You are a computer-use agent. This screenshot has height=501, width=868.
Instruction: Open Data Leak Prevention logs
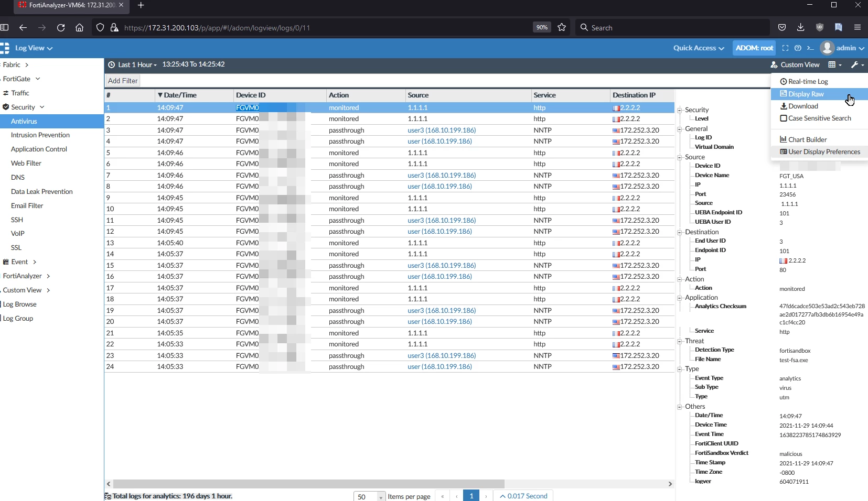tap(42, 191)
